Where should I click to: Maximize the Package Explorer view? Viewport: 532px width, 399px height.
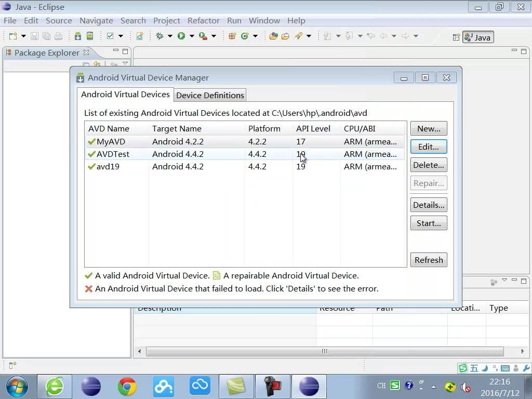(125, 51)
